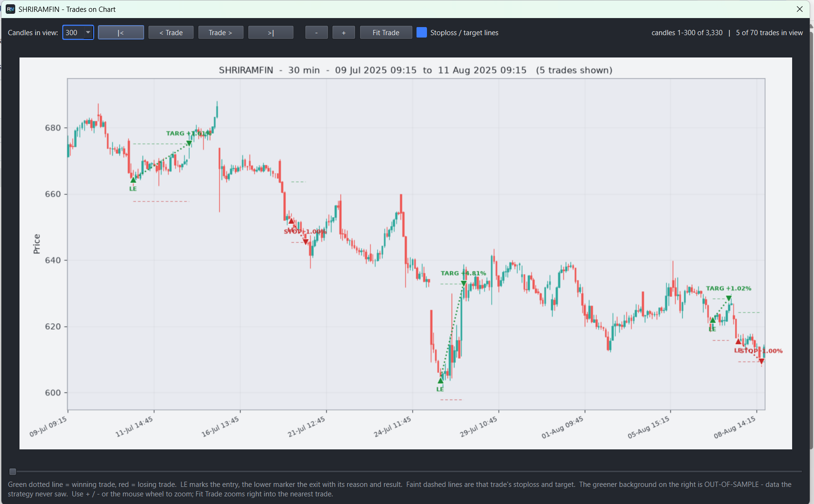Jump to last candles with >| button
This screenshot has height=504, width=814.
coord(271,32)
